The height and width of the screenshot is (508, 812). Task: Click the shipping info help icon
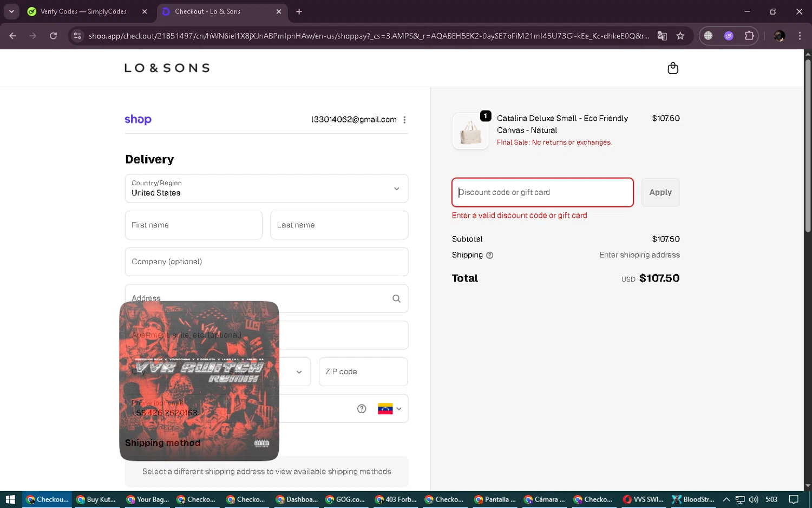pos(490,255)
